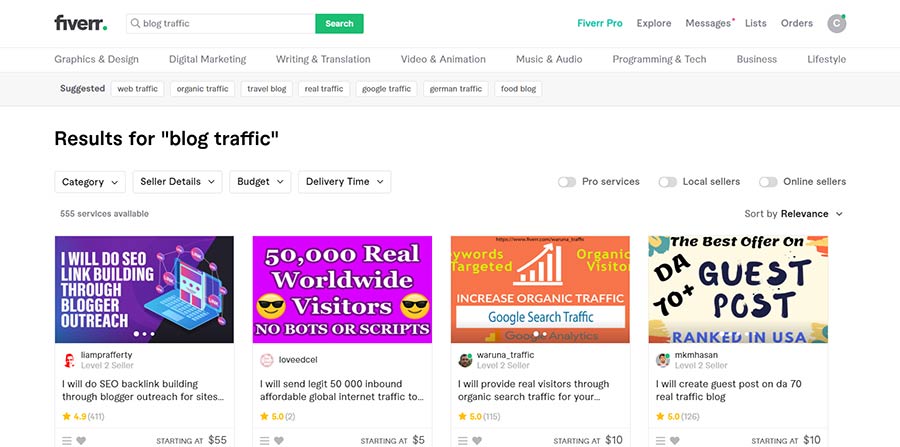Open legit 50 000 inbound traffic gig title
This screenshot has height=447, width=900.
click(x=342, y=390)
